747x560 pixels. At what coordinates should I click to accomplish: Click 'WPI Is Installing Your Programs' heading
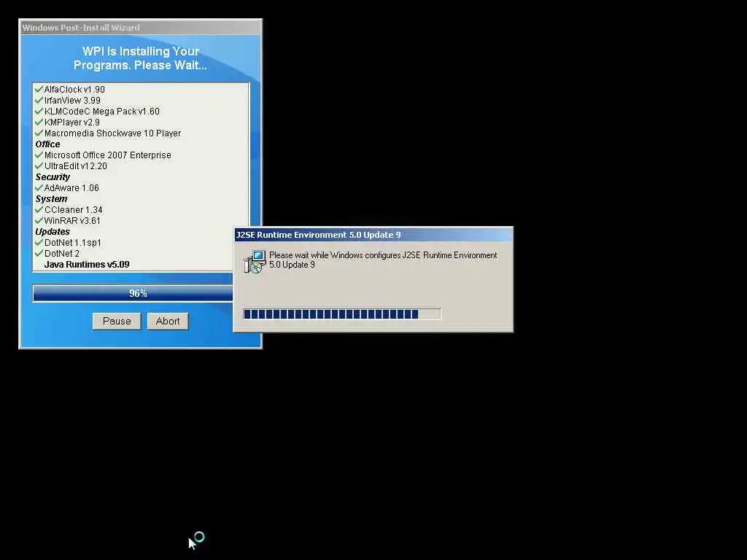tap(141, 58)
